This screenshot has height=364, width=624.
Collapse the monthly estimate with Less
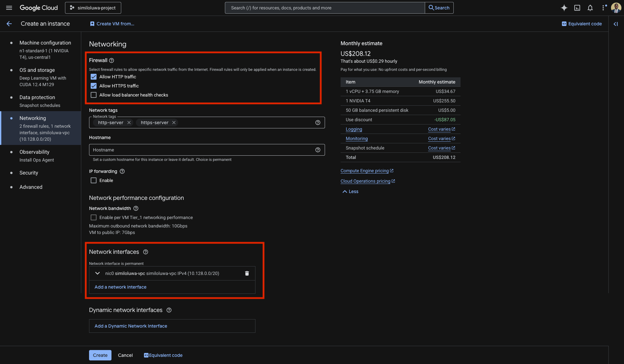(350, 191)
